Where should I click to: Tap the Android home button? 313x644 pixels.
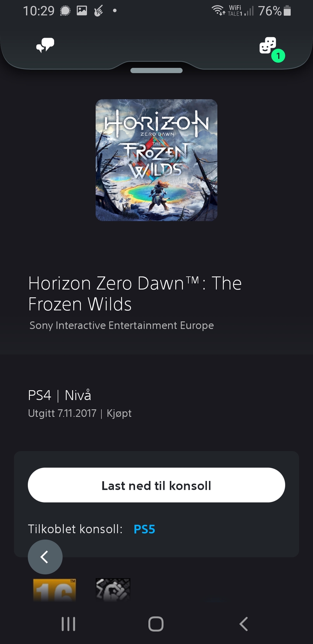point(156,624)
